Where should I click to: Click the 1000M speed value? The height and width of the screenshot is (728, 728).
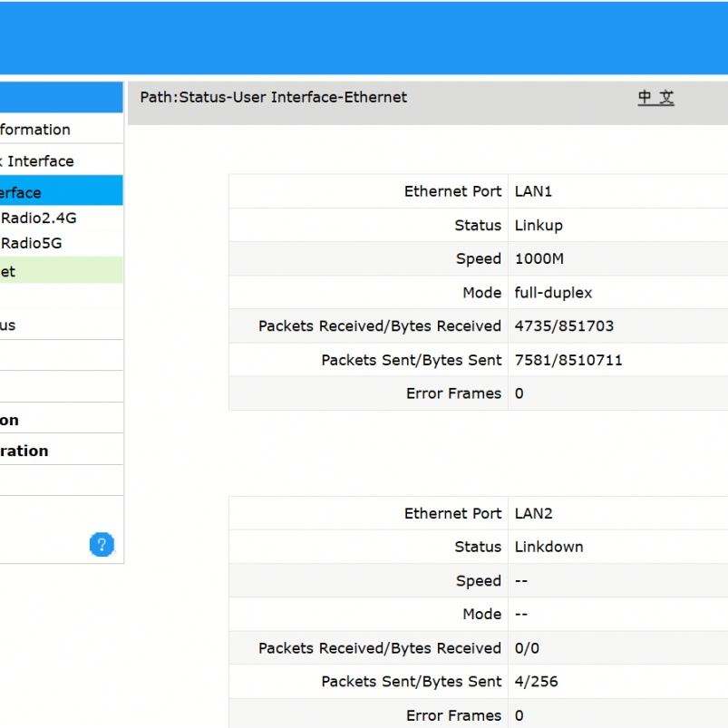click(539, 258)
